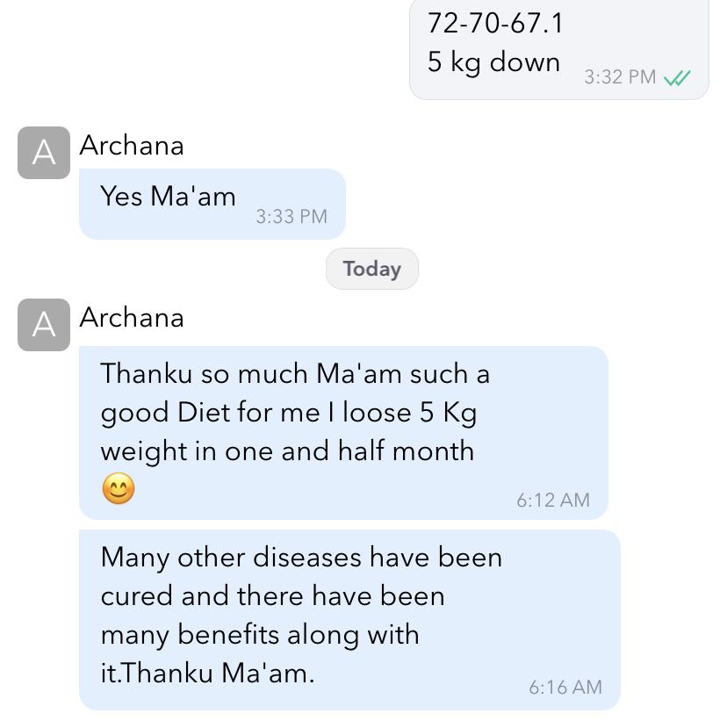Click the 'it.Thanku Ma'am.' closing text

[x=207, y=674]
